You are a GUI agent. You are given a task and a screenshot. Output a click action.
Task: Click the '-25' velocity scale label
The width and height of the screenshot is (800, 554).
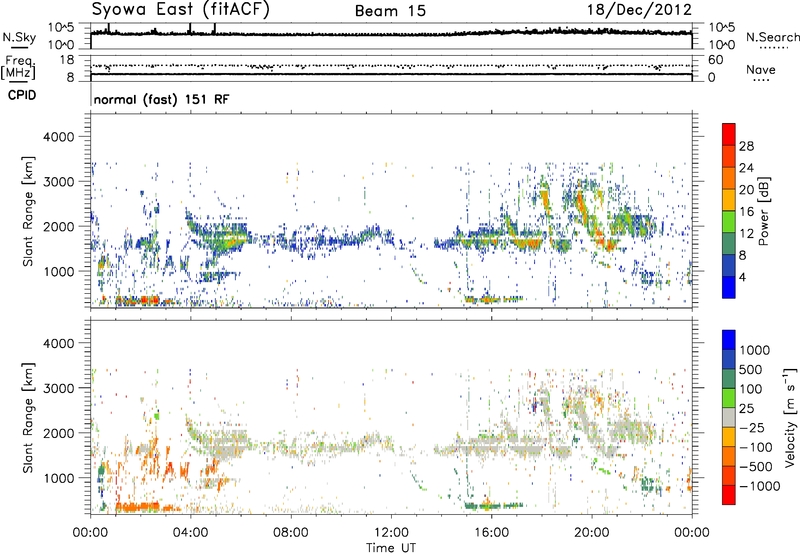(x=753, y=428)
